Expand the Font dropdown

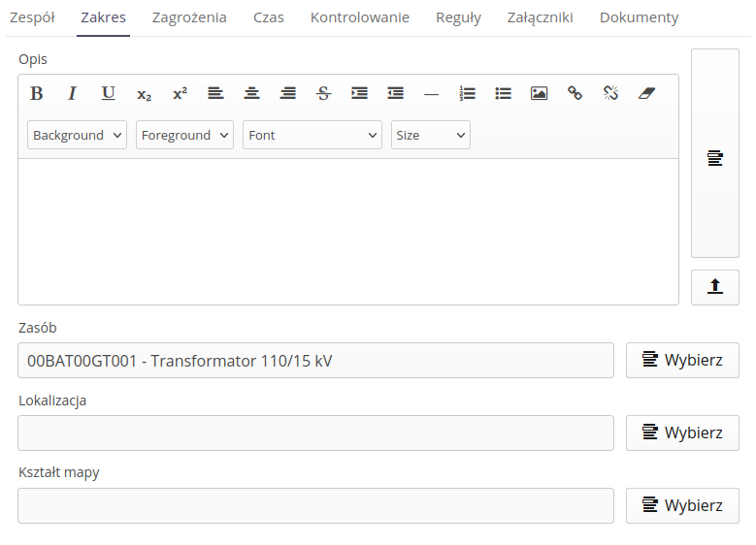tap(312, 135)
